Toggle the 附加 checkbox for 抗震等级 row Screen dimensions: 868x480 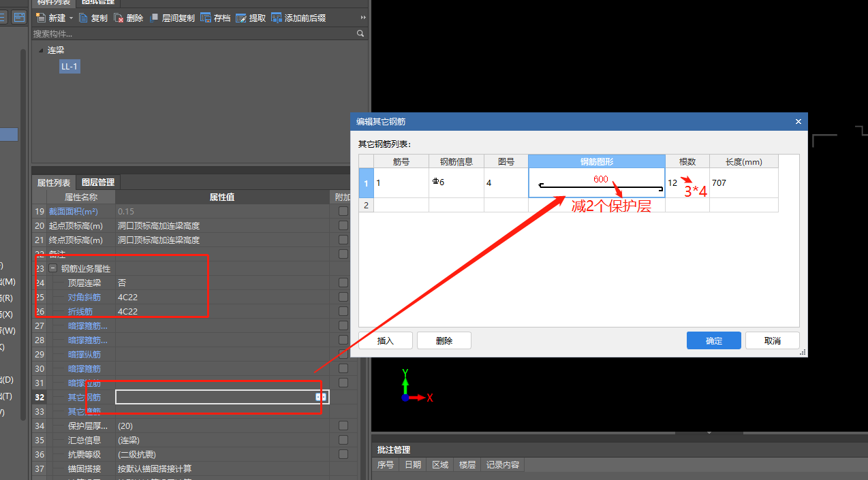[x=343, y=454]
